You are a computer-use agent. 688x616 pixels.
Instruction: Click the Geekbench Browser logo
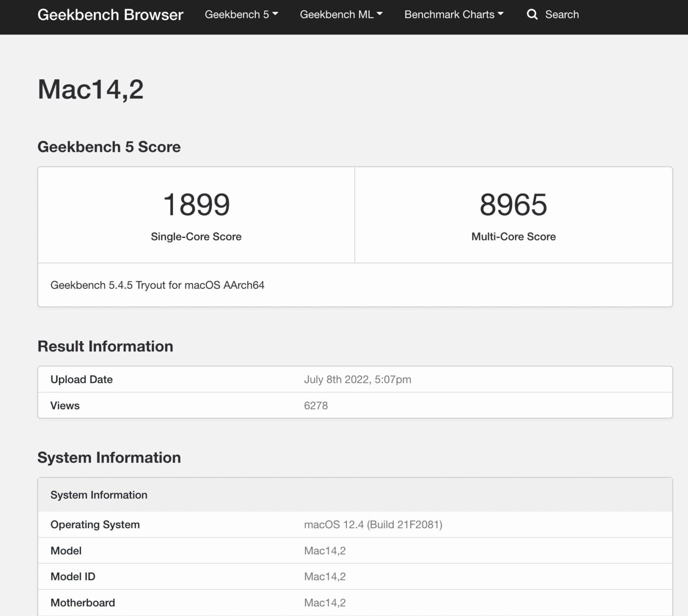[x=111, y=14]
